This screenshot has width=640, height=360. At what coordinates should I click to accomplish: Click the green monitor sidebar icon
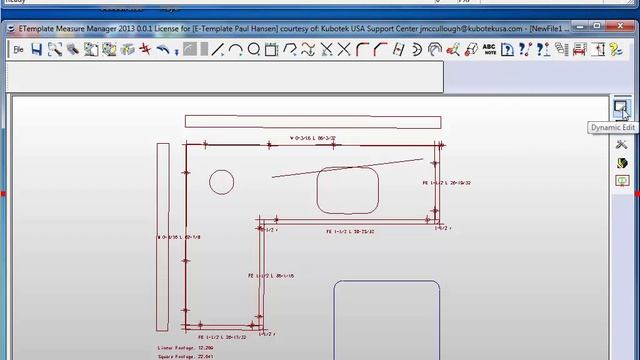[622, 181]
